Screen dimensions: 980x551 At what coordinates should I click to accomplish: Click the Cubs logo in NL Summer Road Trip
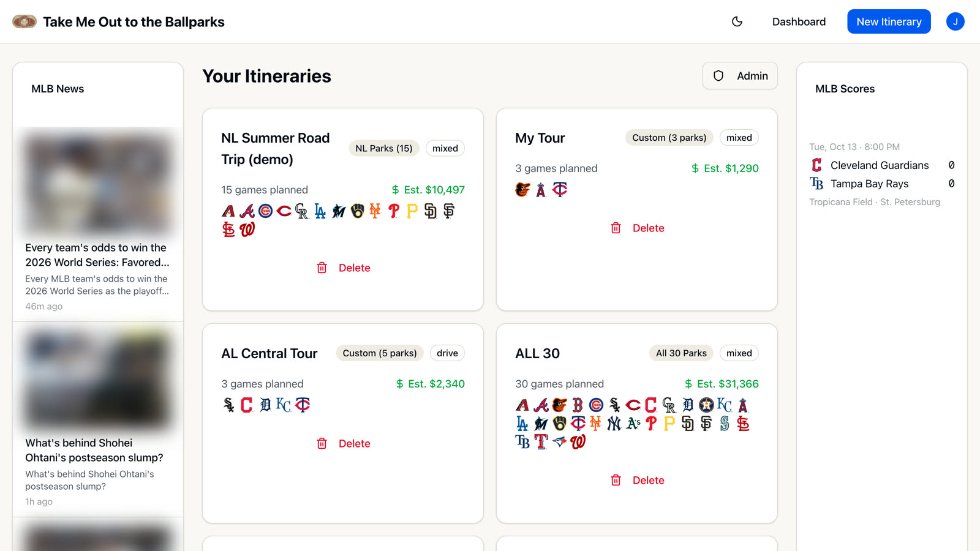coord(265,211)
